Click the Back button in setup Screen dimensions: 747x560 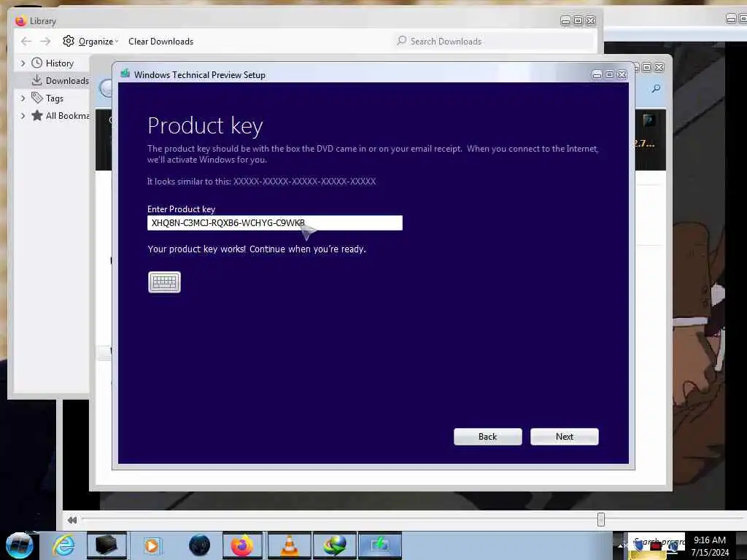(x=487, y=437)
